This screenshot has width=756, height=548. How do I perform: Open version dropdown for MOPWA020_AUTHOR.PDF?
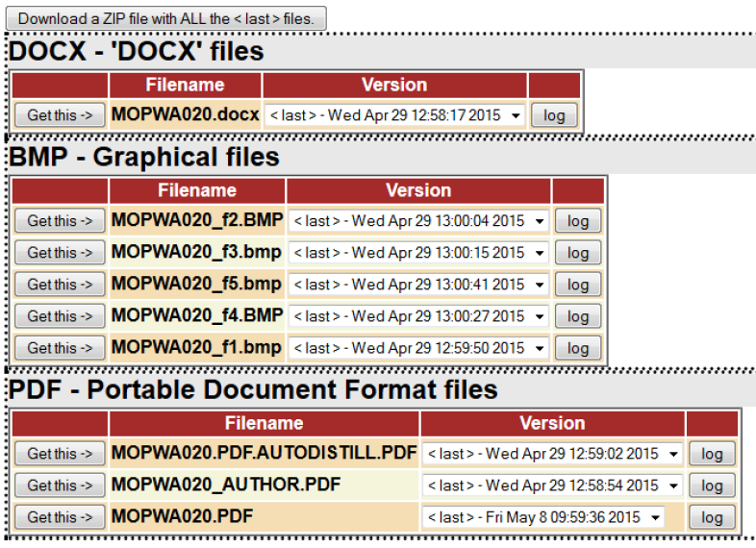[553, 486]
